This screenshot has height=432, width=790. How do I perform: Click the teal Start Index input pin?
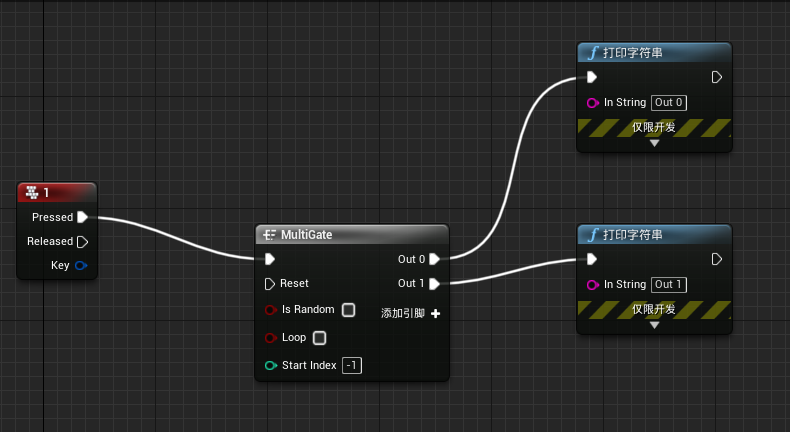click(x=270, y=365)
